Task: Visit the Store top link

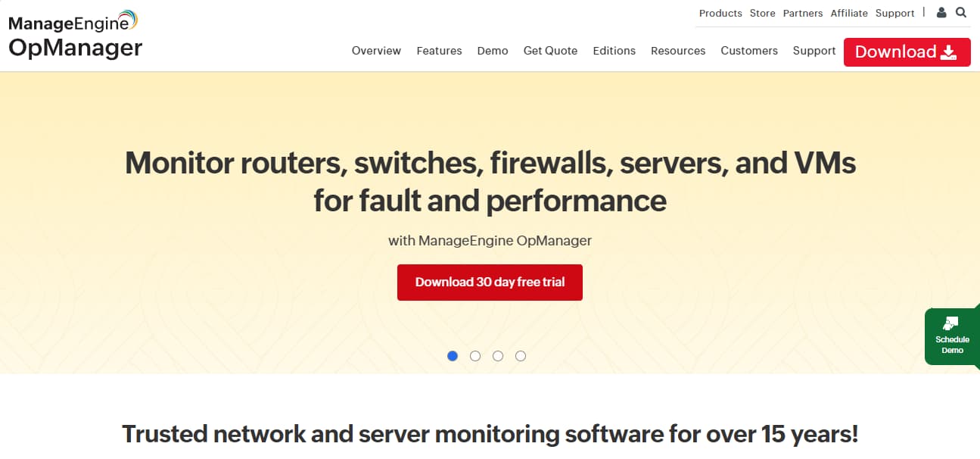Action: 762,13
